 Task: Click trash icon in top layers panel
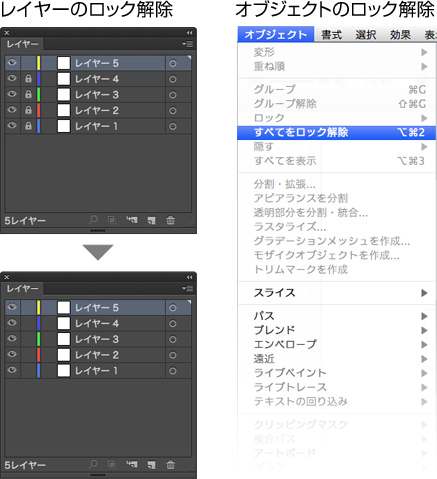click(170, 220)
